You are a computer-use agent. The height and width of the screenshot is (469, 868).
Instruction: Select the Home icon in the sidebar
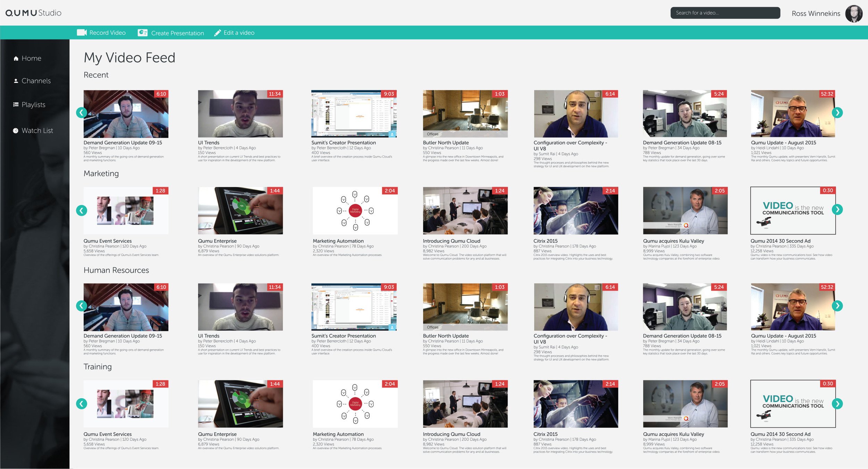(x=16, y=58)
